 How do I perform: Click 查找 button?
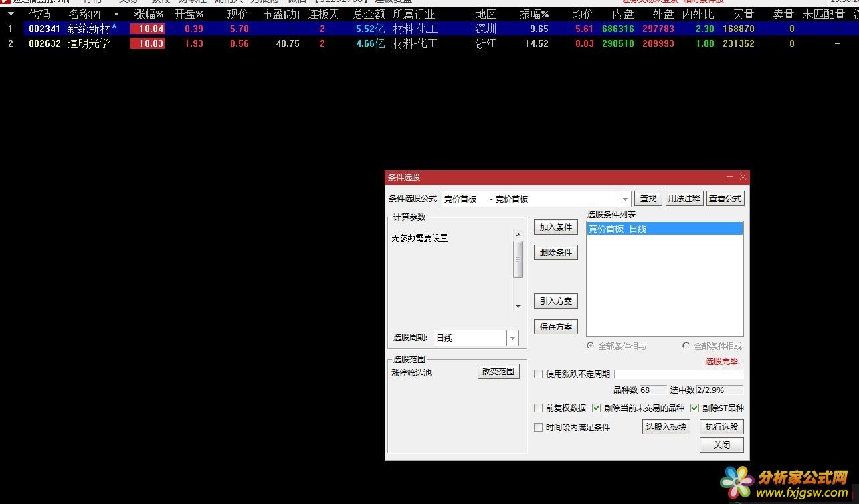point(648,199)
